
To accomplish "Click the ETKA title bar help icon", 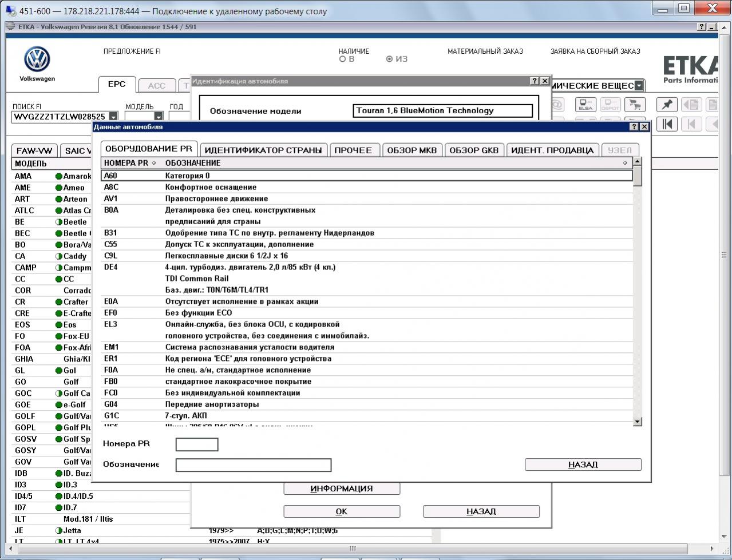I will 702,27.
